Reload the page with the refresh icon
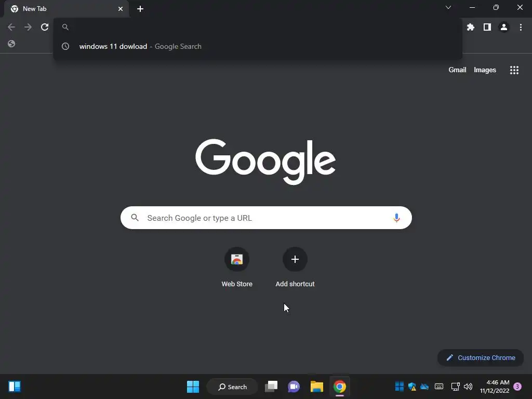 pyautogui.click(x=45, y=27)
